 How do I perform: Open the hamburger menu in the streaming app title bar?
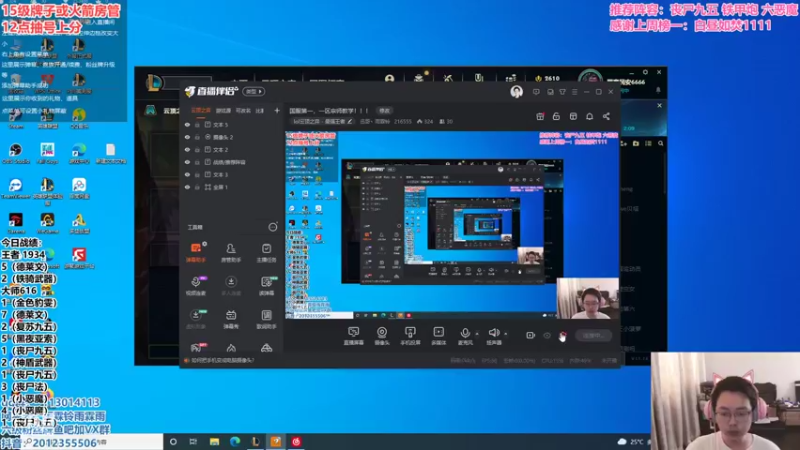(x=574, y=92)
